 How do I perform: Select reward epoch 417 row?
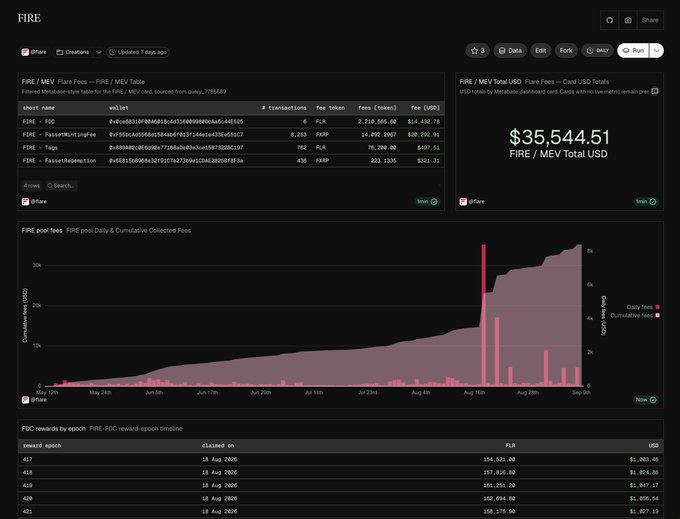point(340,460)
